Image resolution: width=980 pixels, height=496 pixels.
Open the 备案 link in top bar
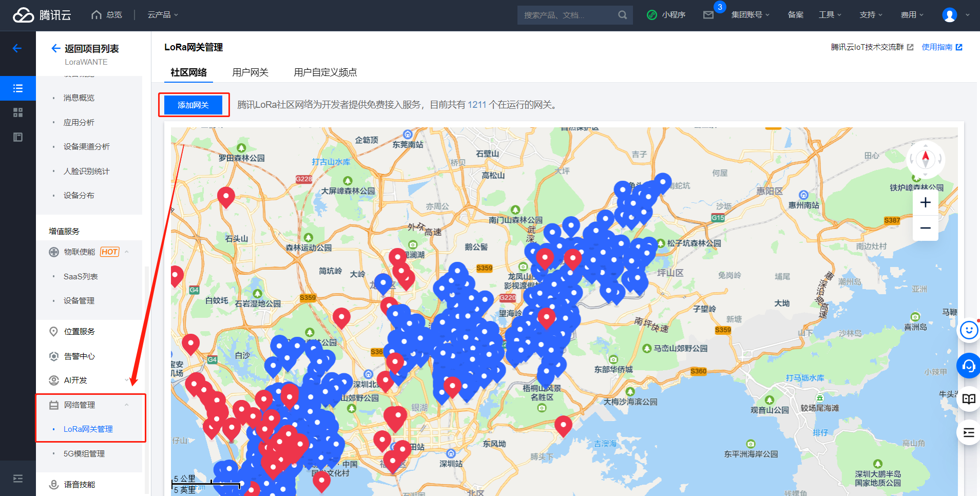[x=795, y=15]
